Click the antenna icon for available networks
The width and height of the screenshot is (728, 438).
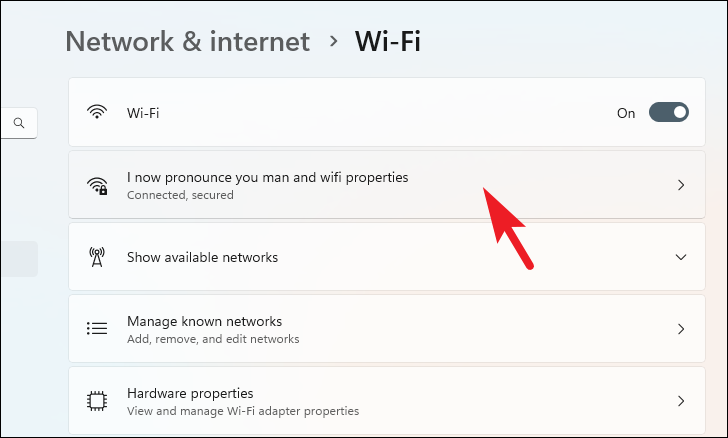97,257
